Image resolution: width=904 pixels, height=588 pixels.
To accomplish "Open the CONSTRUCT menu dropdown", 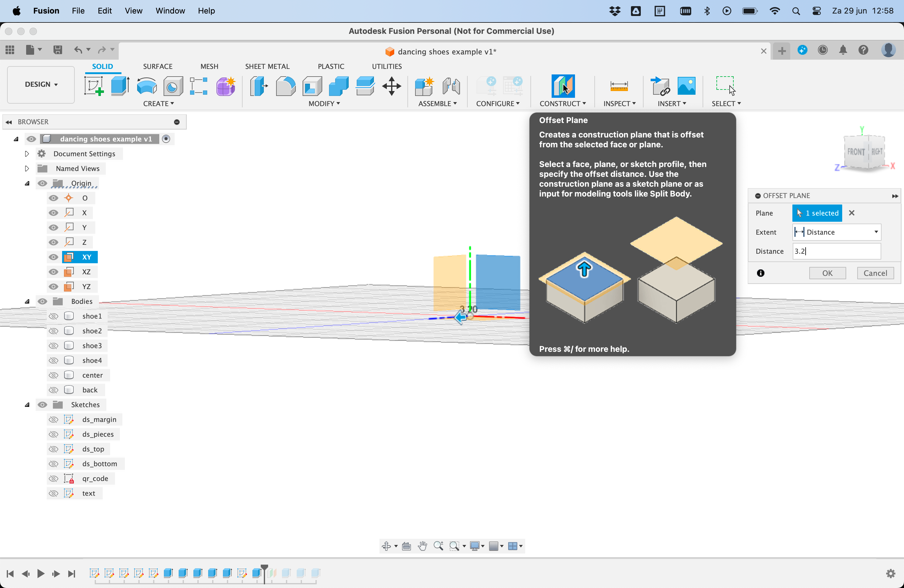I will (x=562, y=104).
